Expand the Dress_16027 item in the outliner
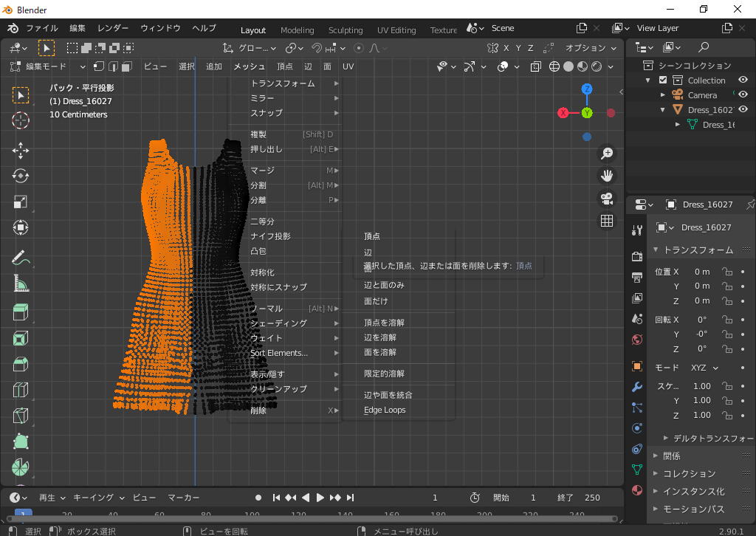This screenshot has height=536, width=756. pyautogui.click(x=663, y=109)
